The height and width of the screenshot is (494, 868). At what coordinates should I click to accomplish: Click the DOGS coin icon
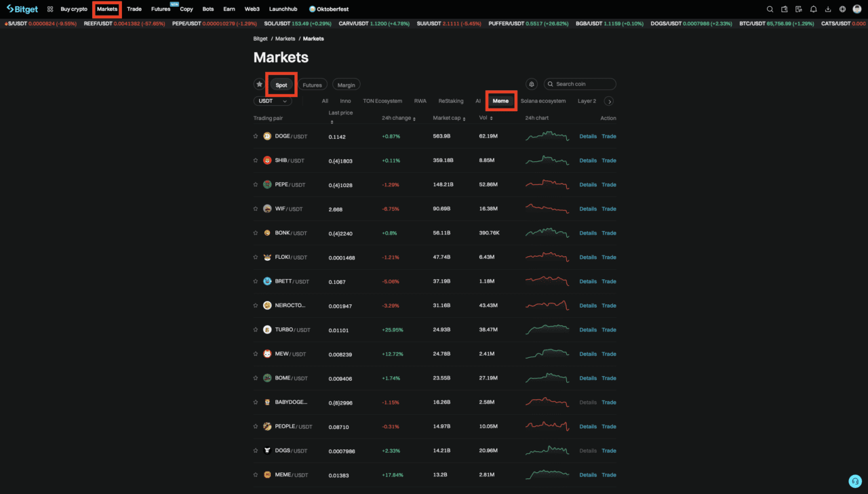pos(267,451)
